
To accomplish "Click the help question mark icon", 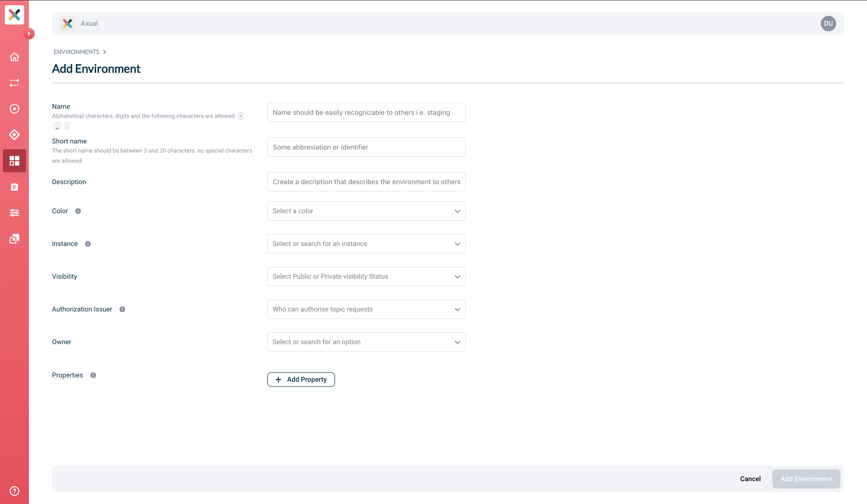I will pos(14,491).
